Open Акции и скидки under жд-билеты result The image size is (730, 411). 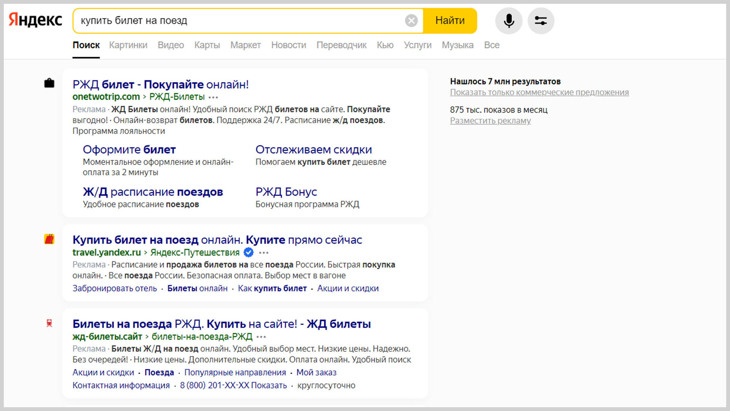click(103, 372)
